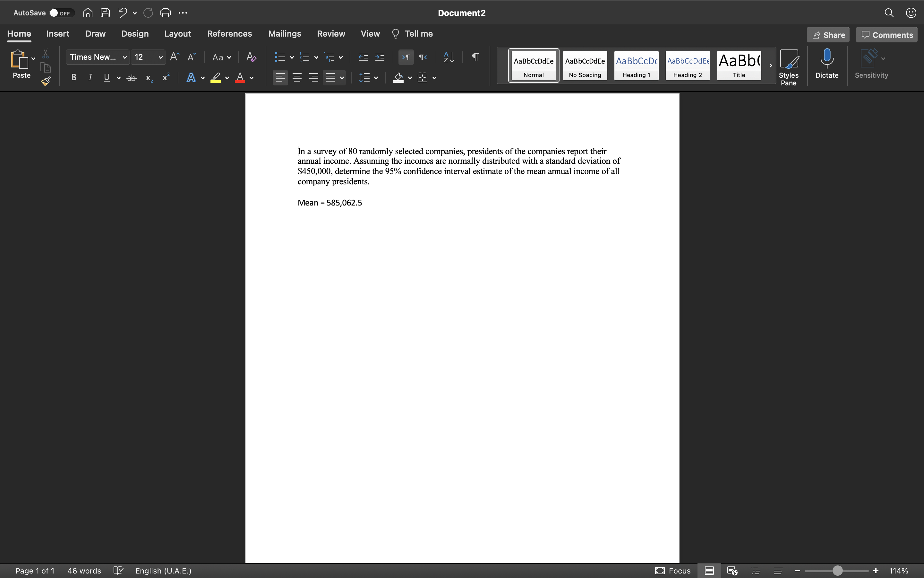Apply the red font color
924x578 pixels.
coord(240,78)
